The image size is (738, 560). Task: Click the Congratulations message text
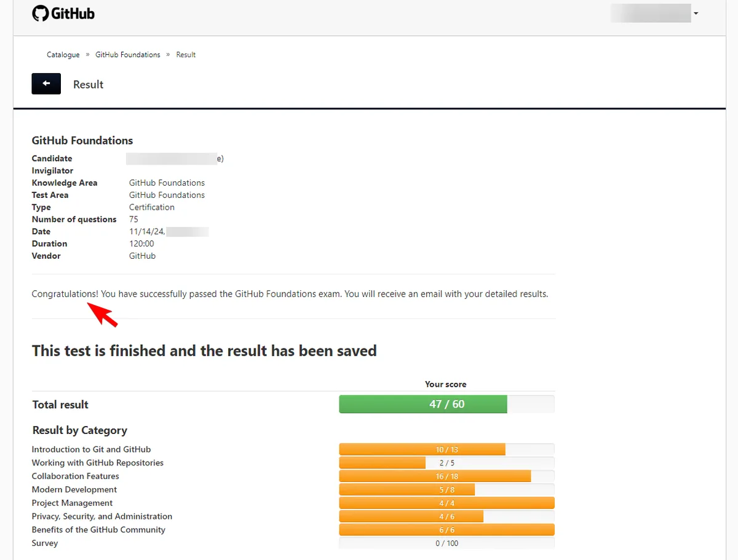pyautogui.click(x=289, y=294)
